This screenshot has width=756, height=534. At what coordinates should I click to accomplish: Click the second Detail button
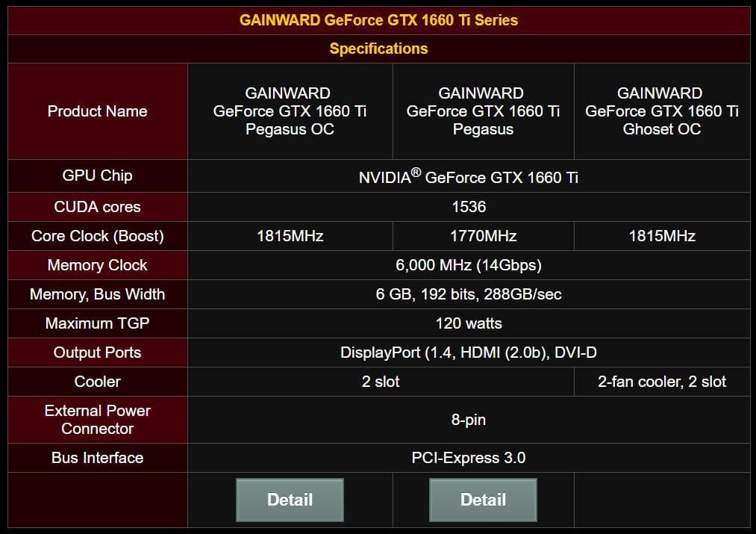pyautogui.click(x=482, y=500)
